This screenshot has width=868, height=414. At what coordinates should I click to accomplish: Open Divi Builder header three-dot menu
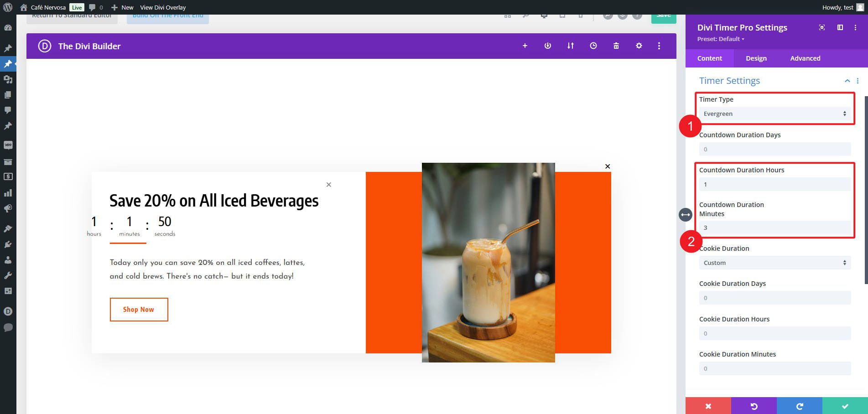(x=659, y=46)
